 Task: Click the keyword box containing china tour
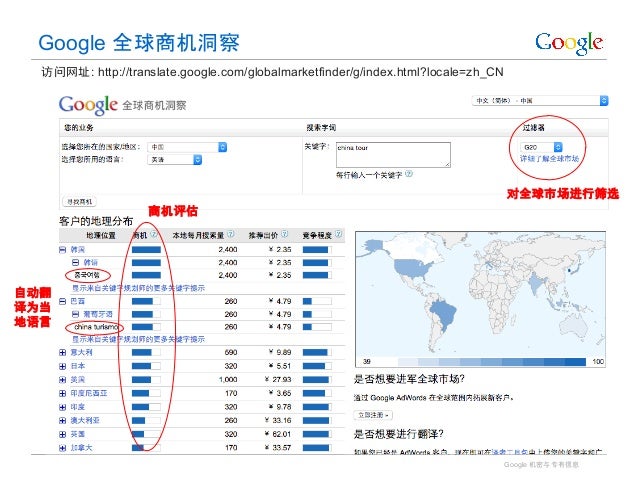393,154
